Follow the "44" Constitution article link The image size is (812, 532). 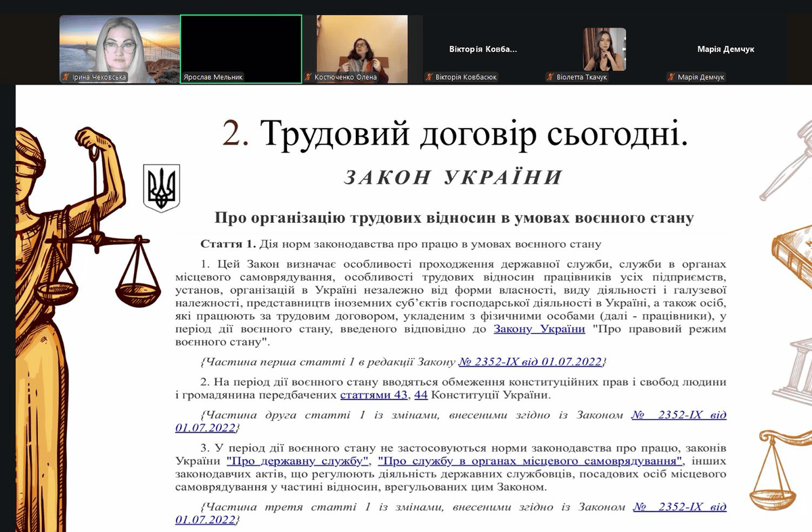(x=421, y=394)
